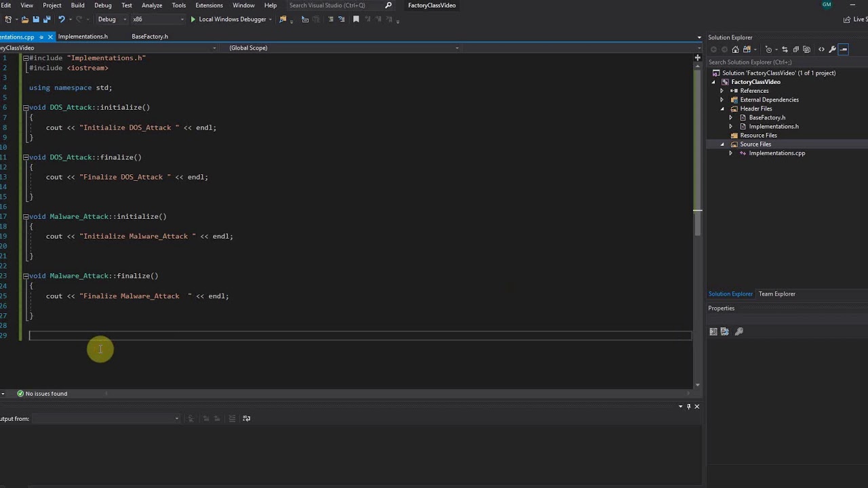Collapse the Source Files folder
868x488 pixels.
722,144
